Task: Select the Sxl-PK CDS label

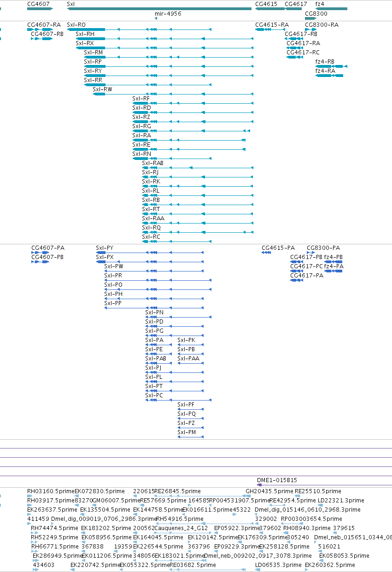Action: point(187,340)
